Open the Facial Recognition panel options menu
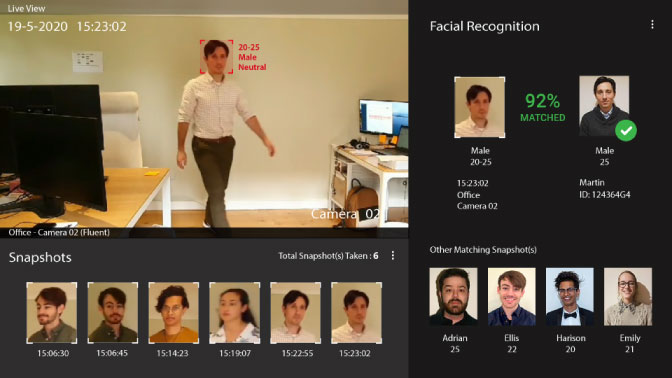Viewport: 672px width, 378px height. 652,25
